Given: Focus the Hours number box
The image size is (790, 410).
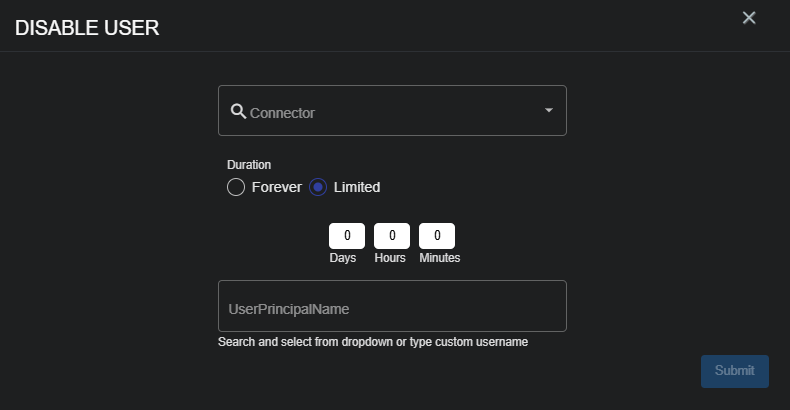Looking at the screenshot, I should (392, 236).
